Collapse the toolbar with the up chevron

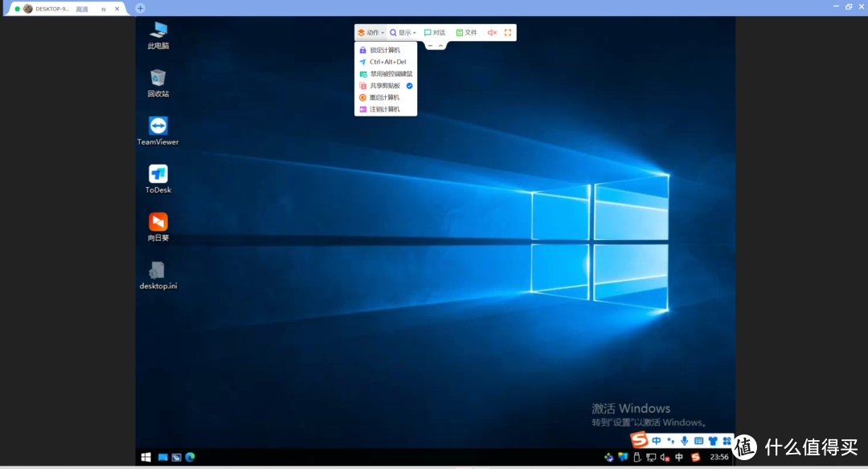tap(440, 46)
